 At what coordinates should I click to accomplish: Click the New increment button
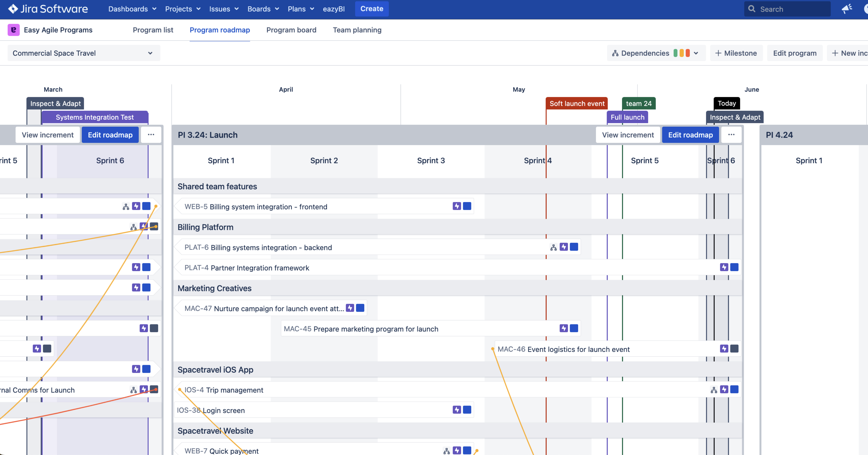(848, 53)
